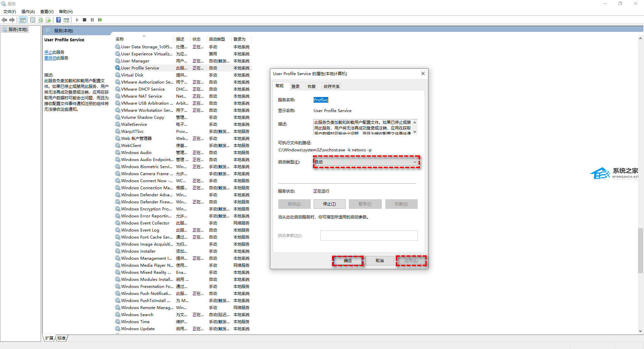Select the Windows Update service row

coord(138,329)
